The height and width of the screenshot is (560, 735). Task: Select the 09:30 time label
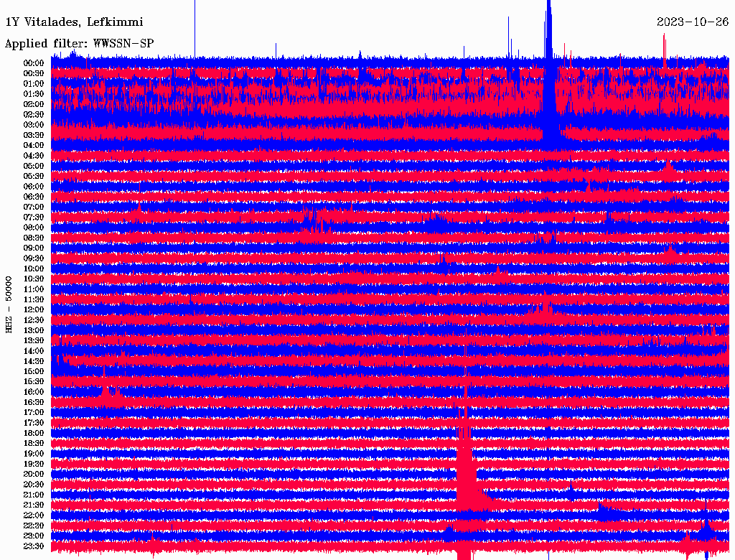(x=34, y=258)
